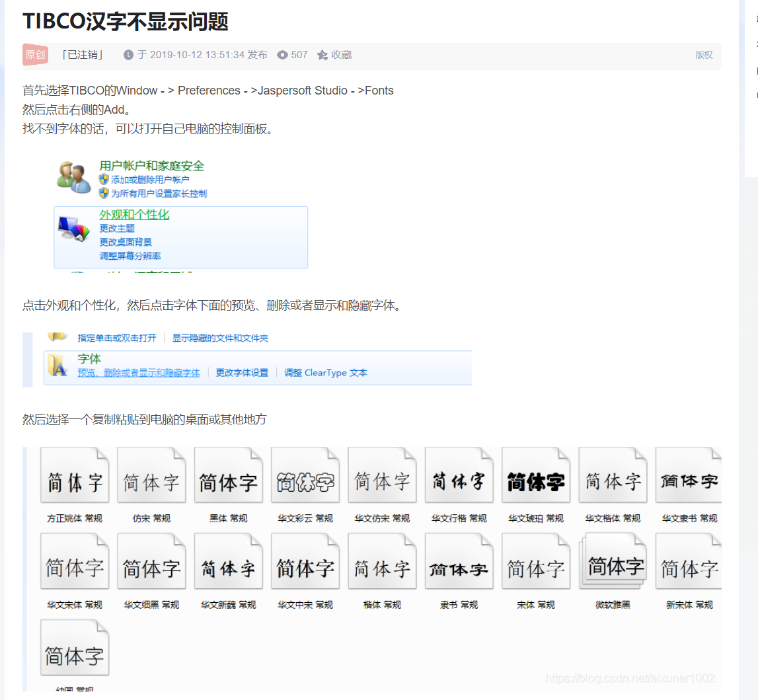Select the 微软雅黑 font family icon

point(613,561)
